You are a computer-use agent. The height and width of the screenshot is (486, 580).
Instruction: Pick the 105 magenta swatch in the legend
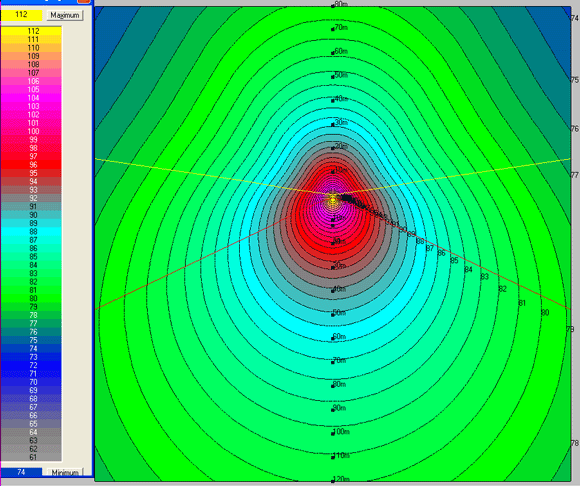point(31,90)
